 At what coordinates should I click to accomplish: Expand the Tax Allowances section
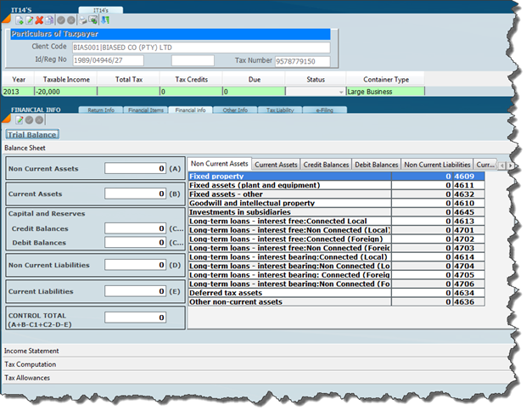28,378
